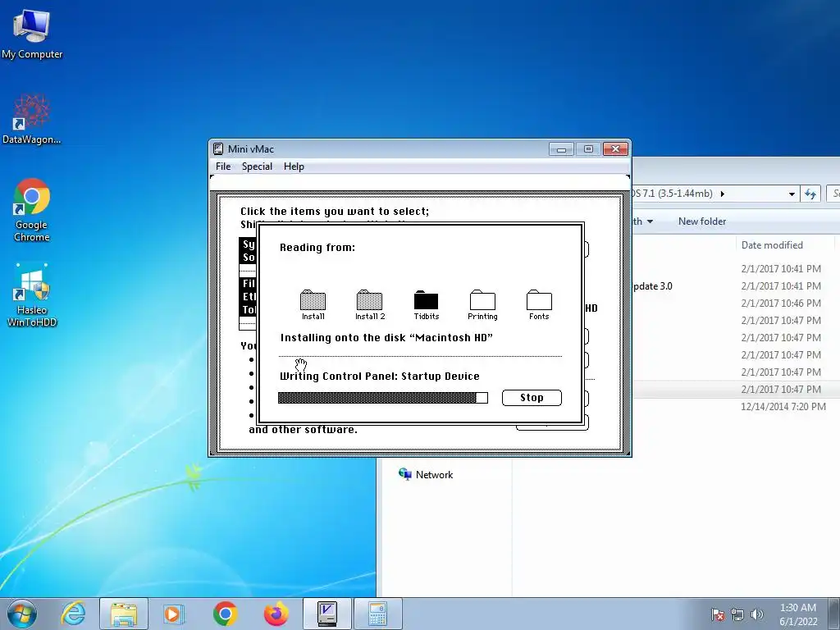Image resolution: width=840 pixels, height=630 pixels.
Task: Open the address bar history dropdown
Action: coord(792,194)
